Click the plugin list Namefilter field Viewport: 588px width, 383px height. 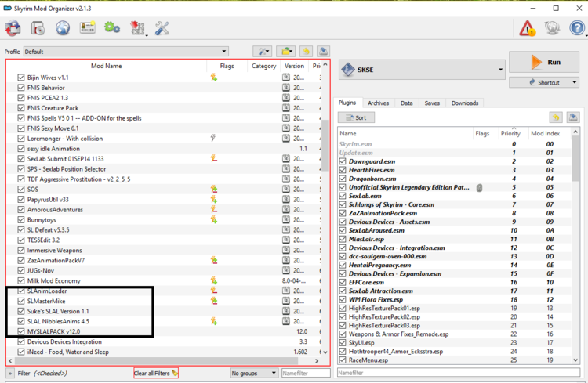459,373
